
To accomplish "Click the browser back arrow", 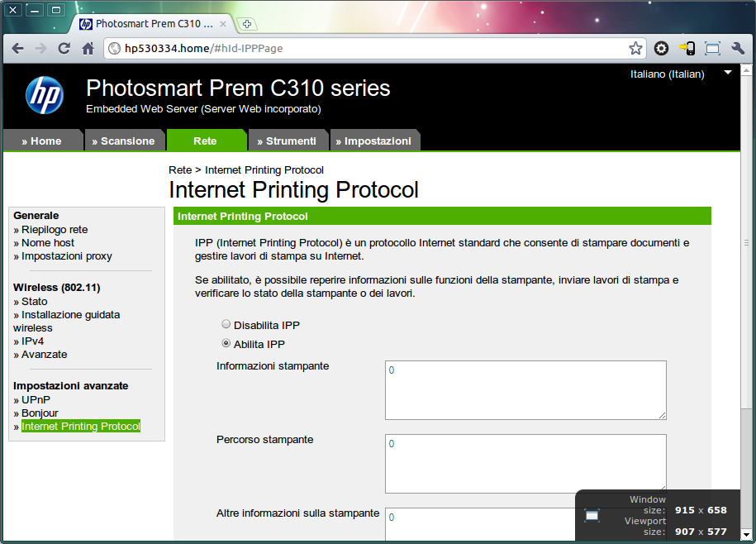I will (18, 48).
